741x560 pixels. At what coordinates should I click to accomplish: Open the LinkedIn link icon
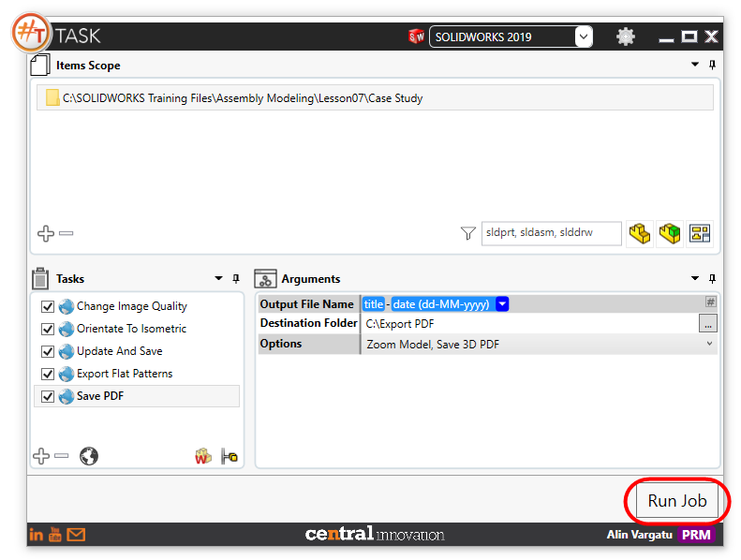(x=36, y=535)
